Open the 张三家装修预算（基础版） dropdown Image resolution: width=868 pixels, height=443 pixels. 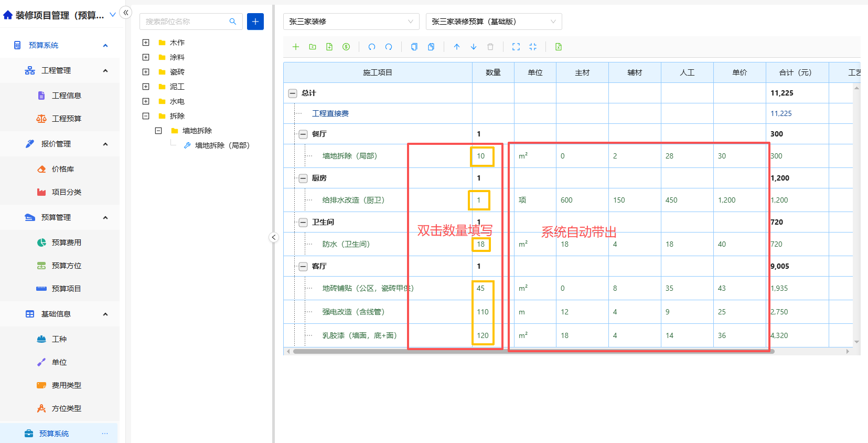[494, 22]
